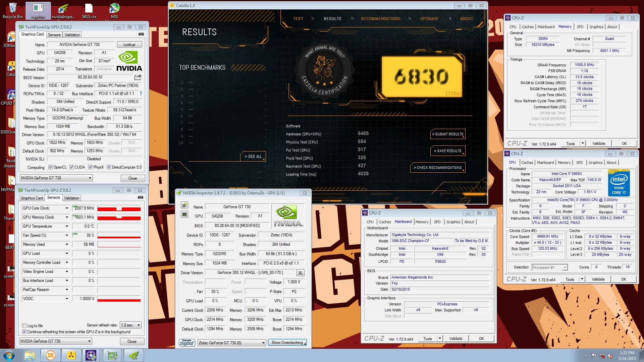Image resolution: width=644 pixels, height=362 pixels.
Task: Toggle Continue refreshing in background checkbox
Action: [24, 332]
